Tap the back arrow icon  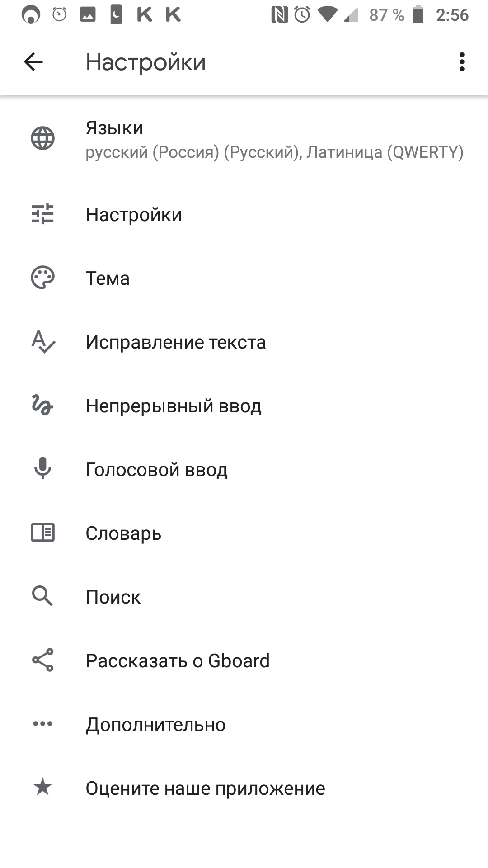click(33, 62)
